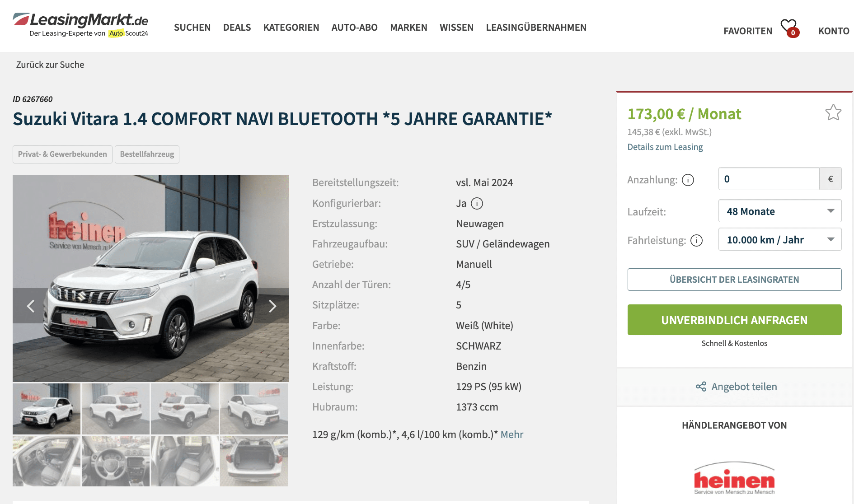This screenshot has width=854, height=504.
Task: Click the heinen dealer logo
Action: (734, 478)
